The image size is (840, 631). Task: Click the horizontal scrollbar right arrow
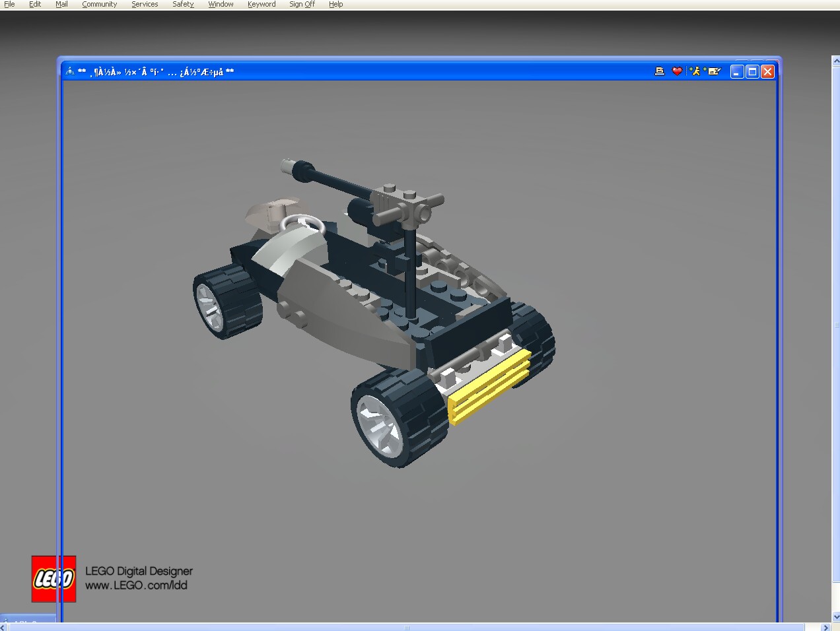coord(825,627)
